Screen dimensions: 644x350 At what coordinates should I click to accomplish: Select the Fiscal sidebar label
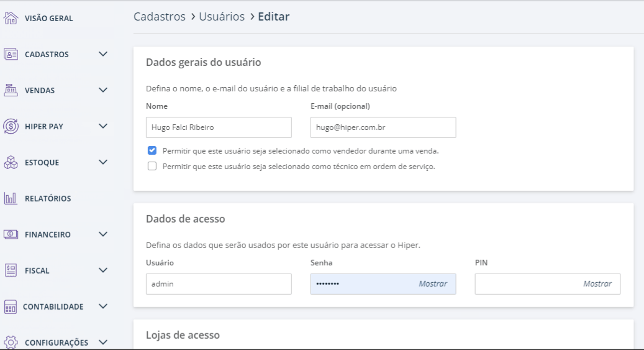(37, 270)
